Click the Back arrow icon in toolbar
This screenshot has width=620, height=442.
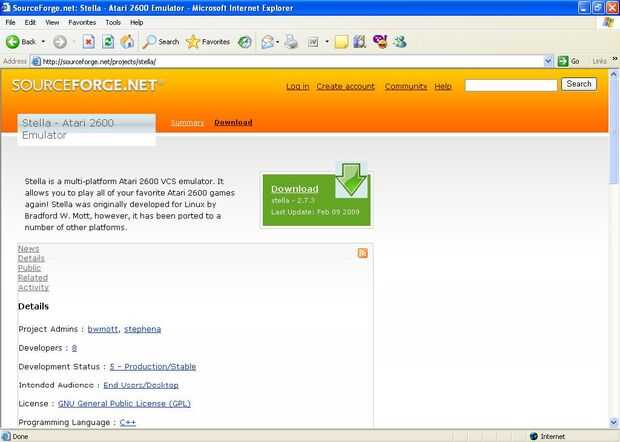13,42
